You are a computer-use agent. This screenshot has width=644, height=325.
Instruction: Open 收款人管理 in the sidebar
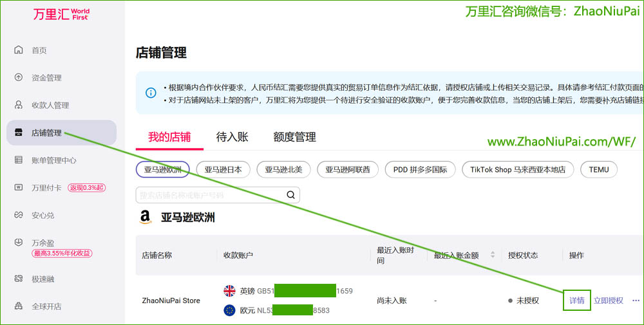[50, 106]
